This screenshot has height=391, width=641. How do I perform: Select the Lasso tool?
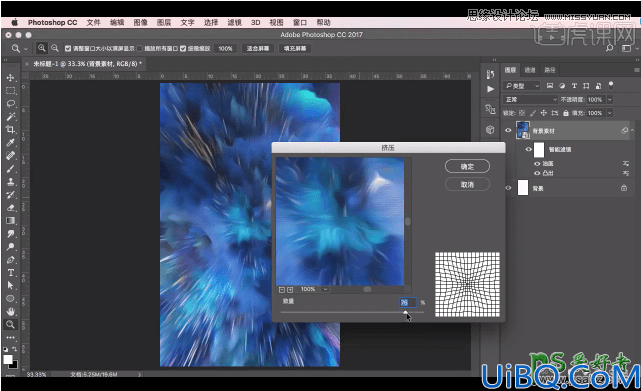(11, 103)
